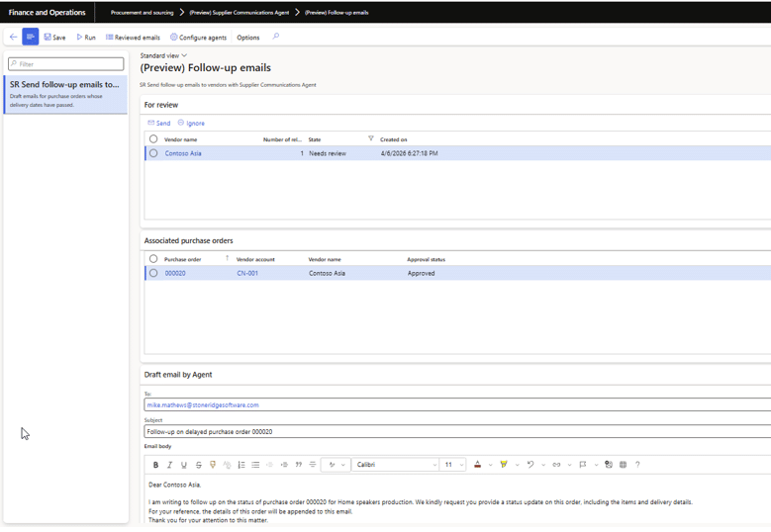Select the purchase order 000020 row

153,273
